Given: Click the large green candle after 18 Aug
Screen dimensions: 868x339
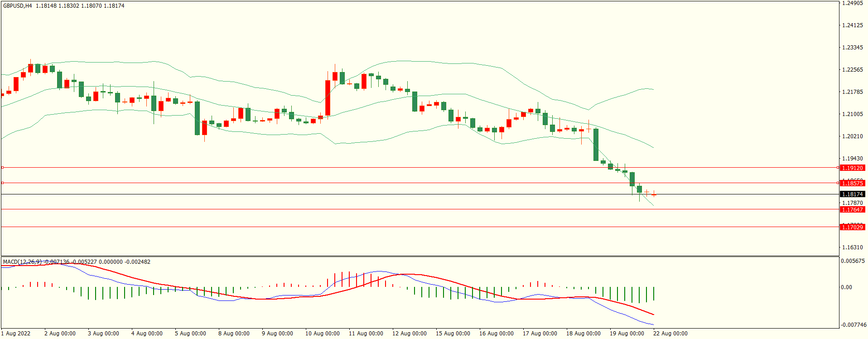Looking at the screenshot, I should pyautogui.click(x=596, y=145).
